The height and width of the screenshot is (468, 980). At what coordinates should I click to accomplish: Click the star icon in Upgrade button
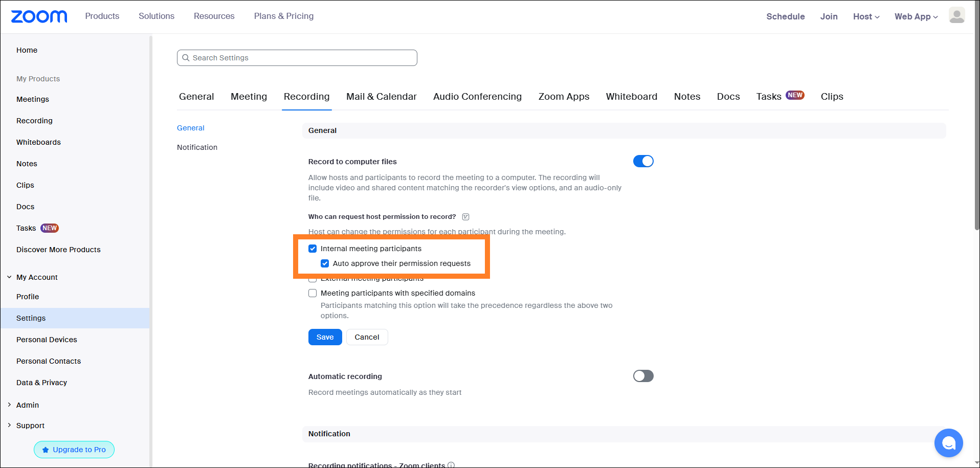(x=46, y=450)
